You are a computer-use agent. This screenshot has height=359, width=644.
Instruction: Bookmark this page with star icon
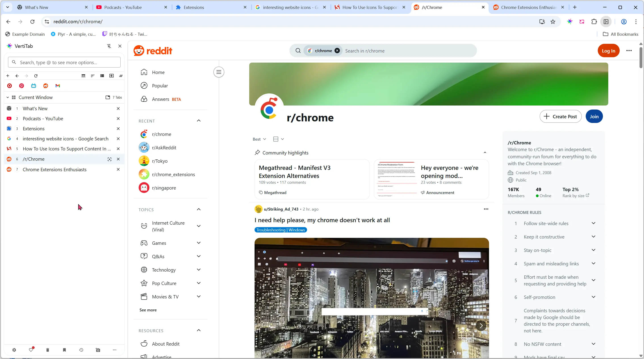[x=553, y=21]
